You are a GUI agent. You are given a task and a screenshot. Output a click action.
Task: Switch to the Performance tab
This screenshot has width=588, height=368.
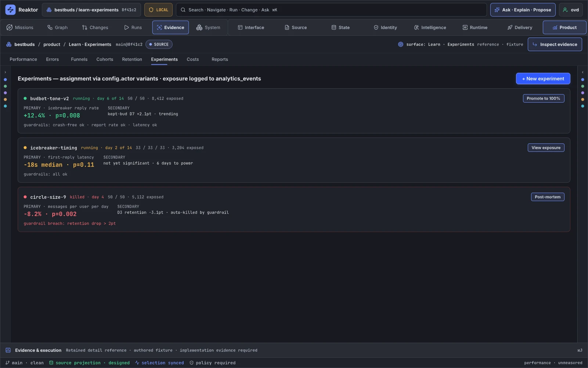click(23, 60)
